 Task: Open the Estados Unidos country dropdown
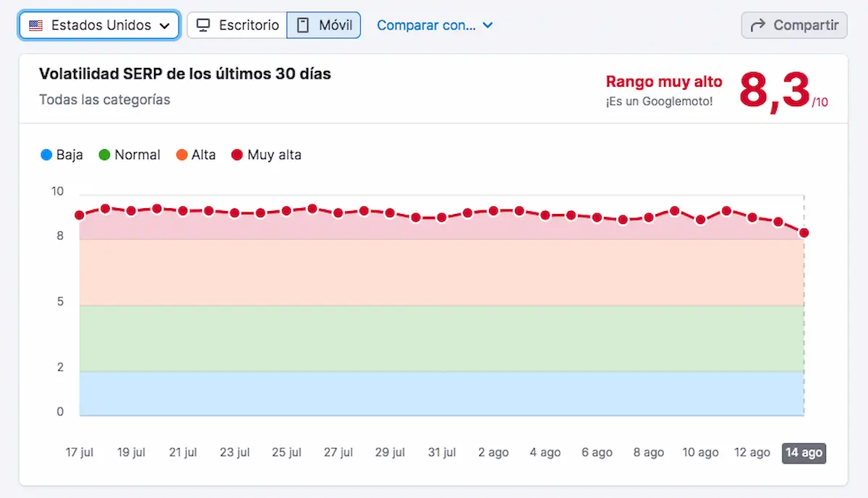(99, 25)
